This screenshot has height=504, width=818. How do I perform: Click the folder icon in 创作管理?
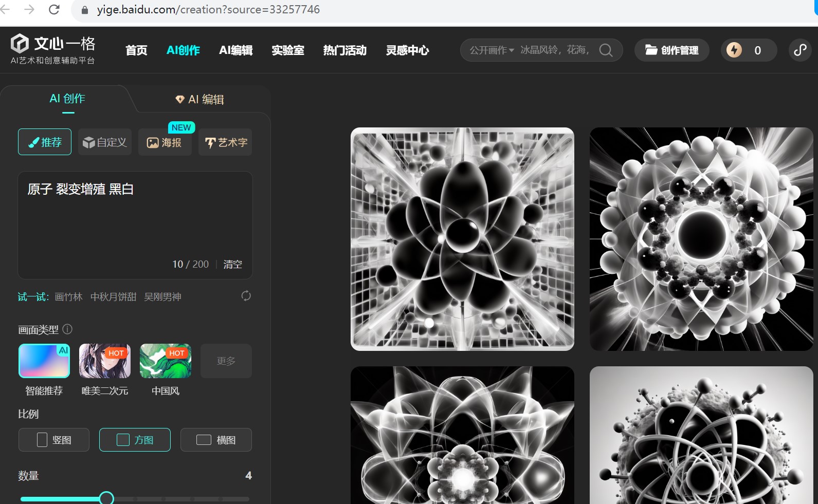(651, 50)
